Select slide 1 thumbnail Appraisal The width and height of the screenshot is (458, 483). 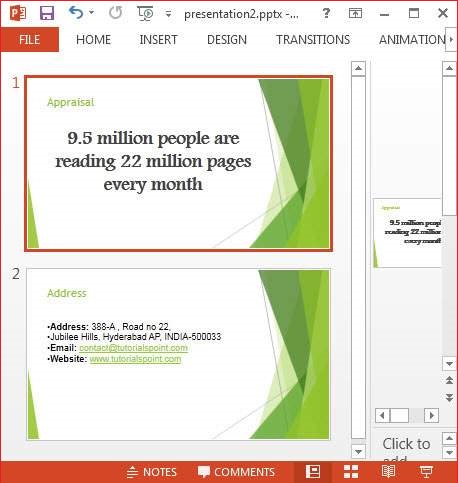178,163
